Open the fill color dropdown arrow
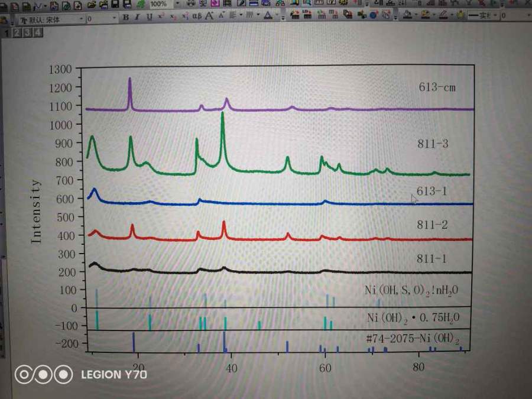The width and height of the screenshot is (532, 399). point(416,15)
